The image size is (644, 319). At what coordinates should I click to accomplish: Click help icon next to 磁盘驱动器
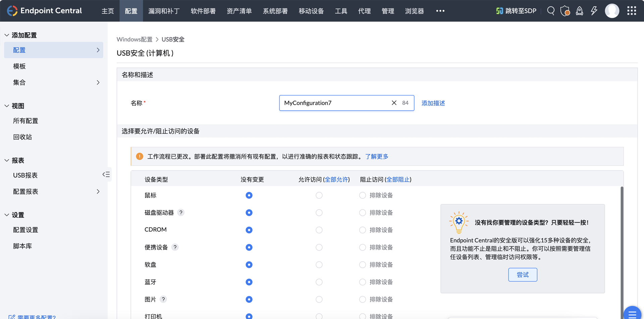(181, 213)
